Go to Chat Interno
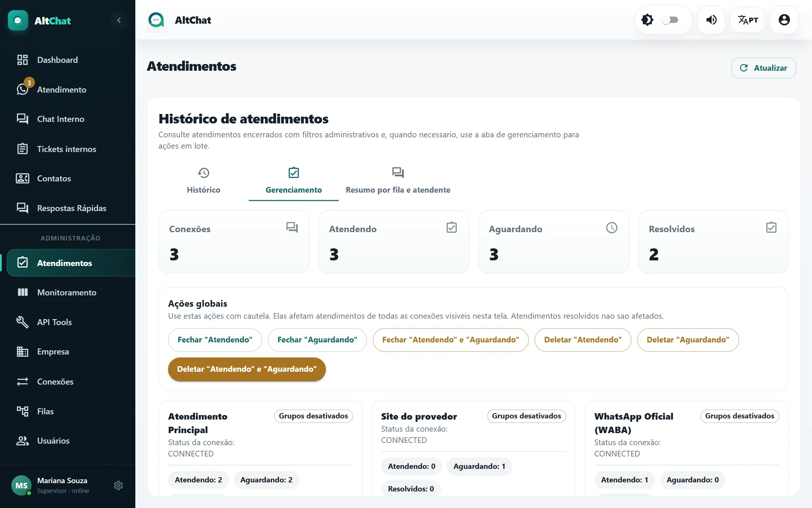 click(68, 119)
